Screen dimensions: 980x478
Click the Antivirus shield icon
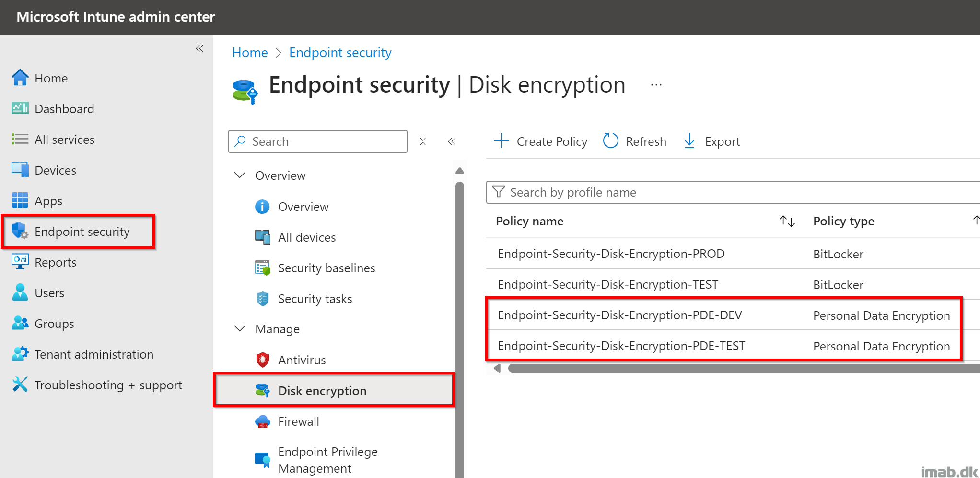coord(262,360)
